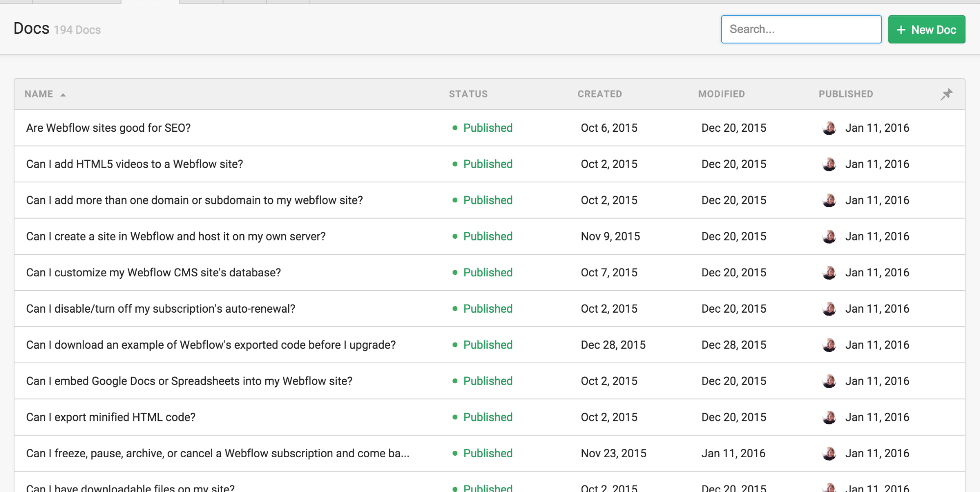980x492 pixels.
Task: Click Published status of 'host it on my own server' row
Action: click(482, 237)
